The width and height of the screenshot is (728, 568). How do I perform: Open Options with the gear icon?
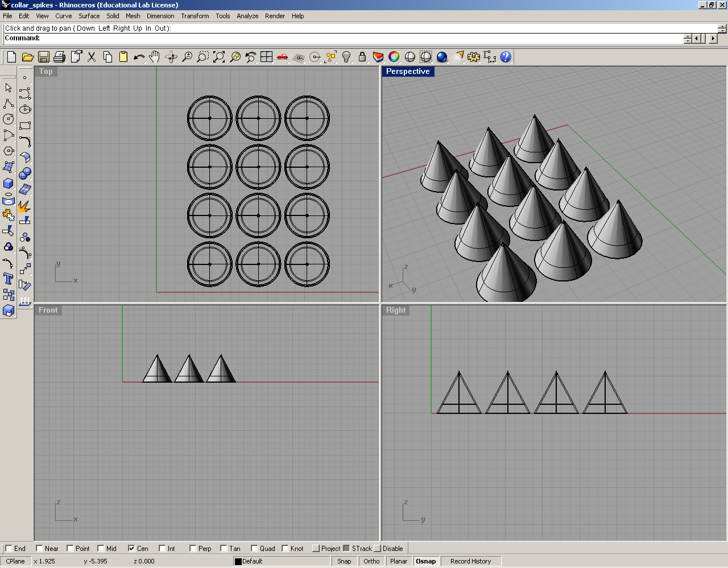[x=474, y=57]
